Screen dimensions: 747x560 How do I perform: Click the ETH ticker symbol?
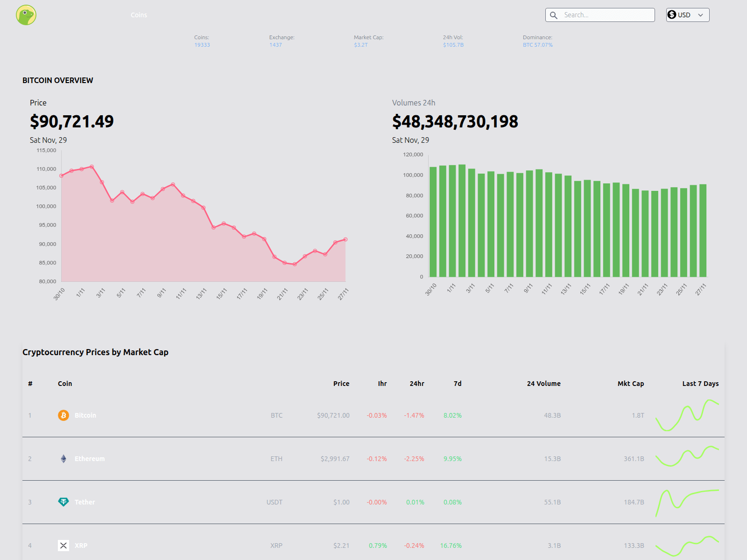(276, 459)
